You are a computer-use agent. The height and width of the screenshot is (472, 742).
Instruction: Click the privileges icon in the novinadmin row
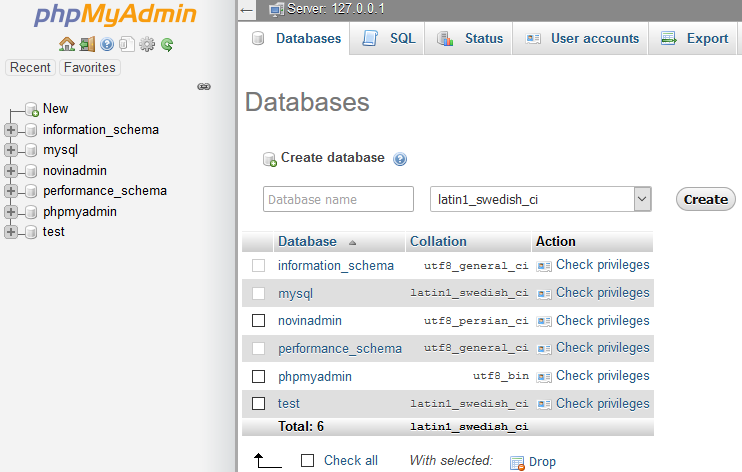(x=544, y=322)
